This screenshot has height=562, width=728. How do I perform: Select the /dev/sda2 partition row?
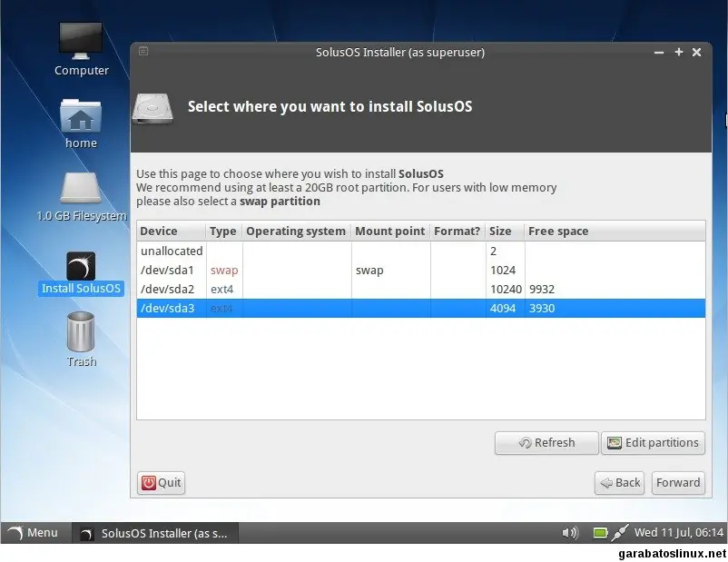point(421,289)
